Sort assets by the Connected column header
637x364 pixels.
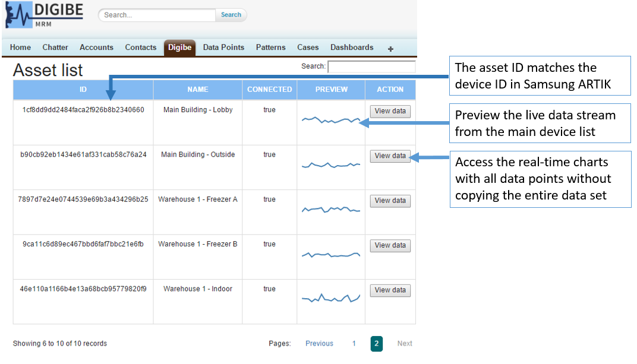269,90
